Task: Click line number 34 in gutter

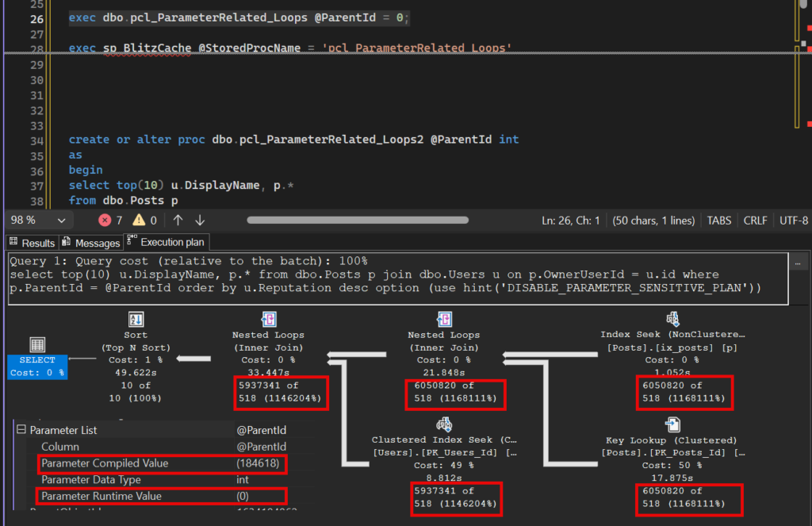Action: click(36, 140)
